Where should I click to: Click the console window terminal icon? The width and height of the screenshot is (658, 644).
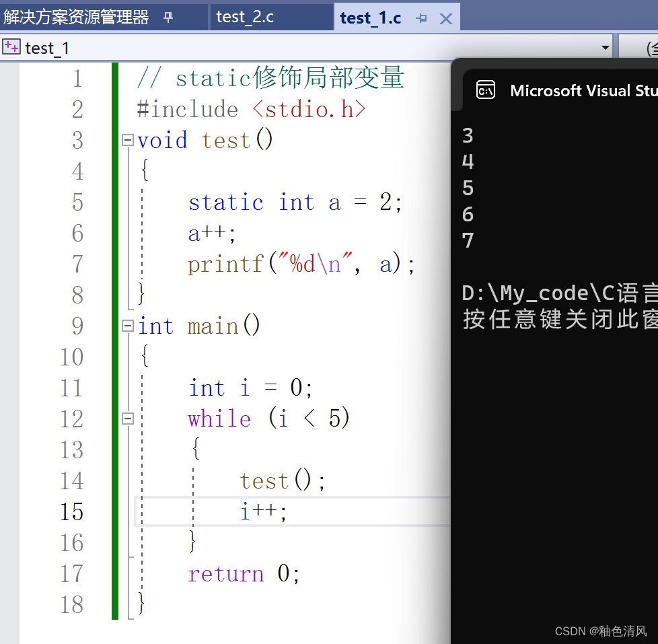486,90
